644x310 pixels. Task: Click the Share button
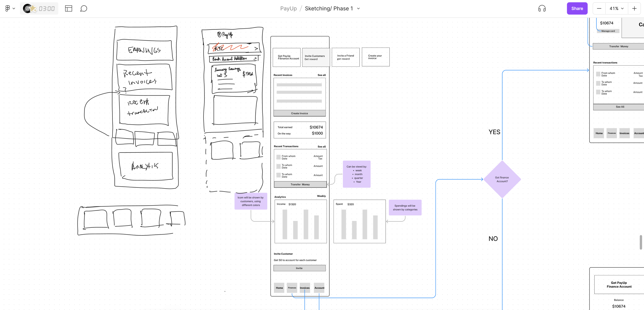(x=577, y=8)
